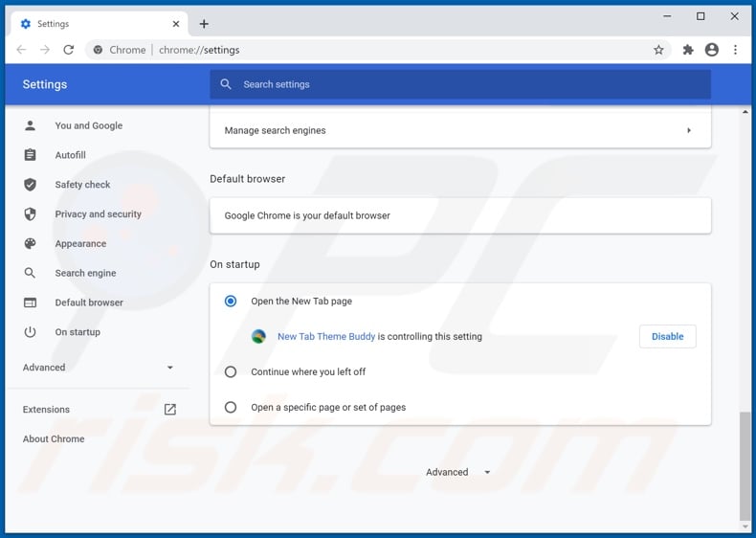756x538 pixels.
Task: Go to You and Google settings
Action: tap(89, 125)
